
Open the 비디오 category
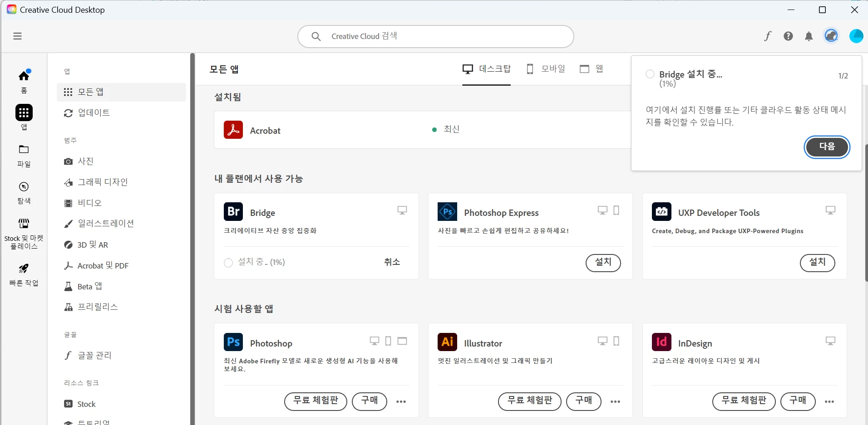pos(121,203)
